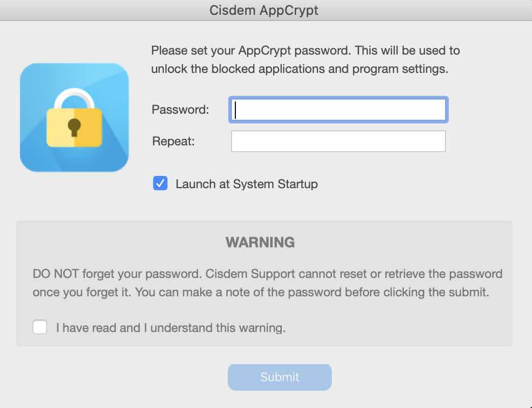Focus the Password input field
Viewport: 532px width, 408px height.
(338, 110)
